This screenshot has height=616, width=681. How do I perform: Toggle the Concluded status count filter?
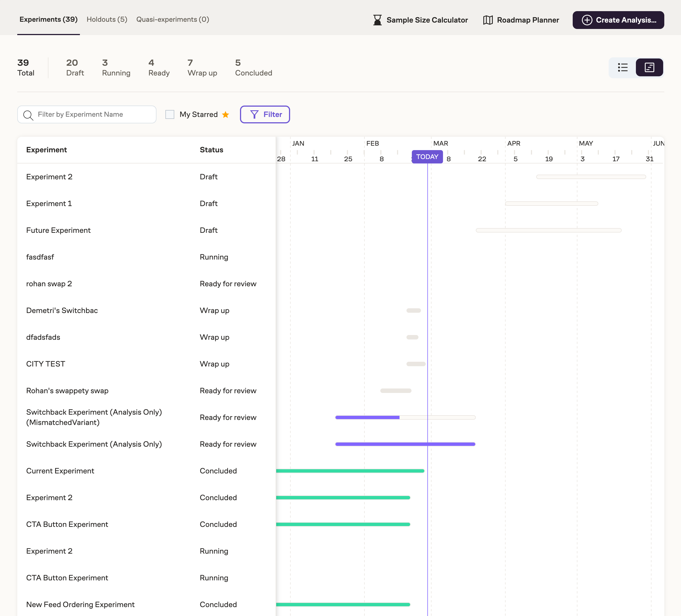[x=253, y=68]
